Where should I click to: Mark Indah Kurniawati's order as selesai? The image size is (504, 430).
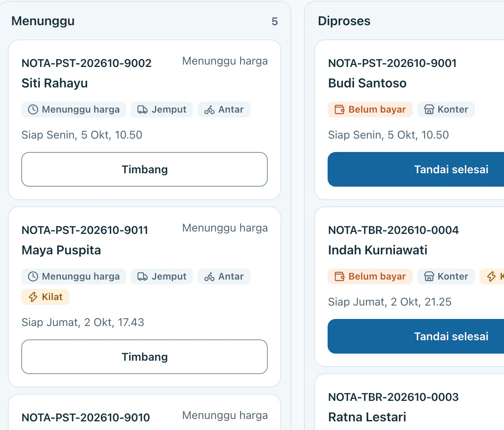(416, 336)
